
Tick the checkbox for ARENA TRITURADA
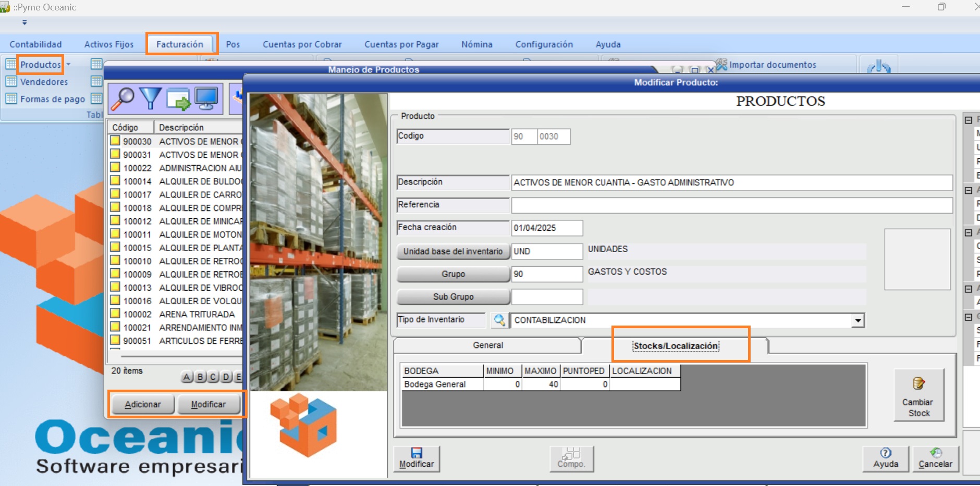coord(115,314)
